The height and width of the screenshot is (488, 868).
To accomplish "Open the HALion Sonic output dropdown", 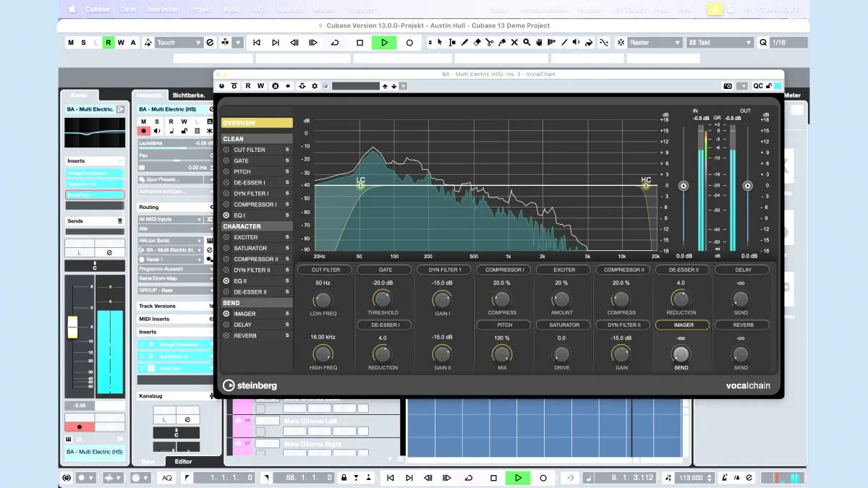I will tap(171, 241).
